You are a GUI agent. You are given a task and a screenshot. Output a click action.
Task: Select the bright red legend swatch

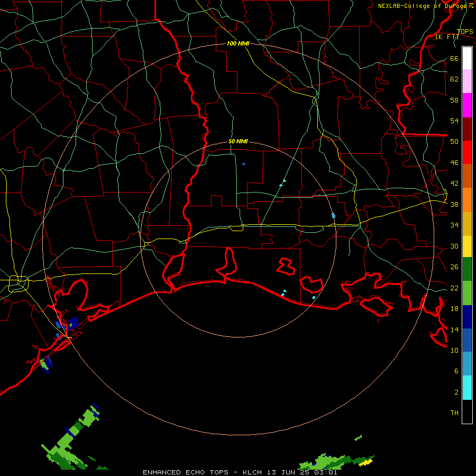click(467, 152)
